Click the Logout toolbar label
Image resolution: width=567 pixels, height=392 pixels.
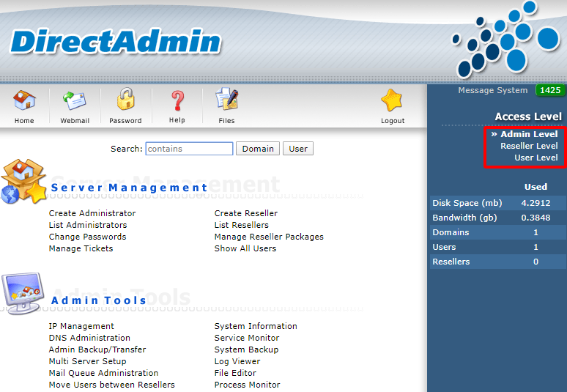(x=393, y=121)
